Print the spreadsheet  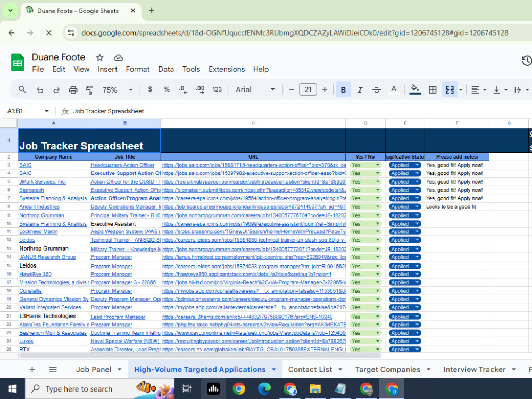73,90
